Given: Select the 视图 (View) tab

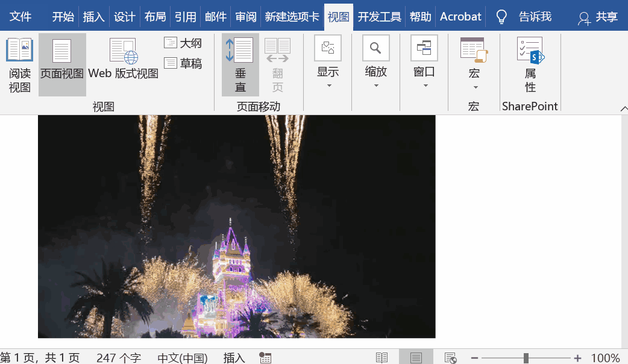Looking at the screenshot, I should click(x=339, y=17).
